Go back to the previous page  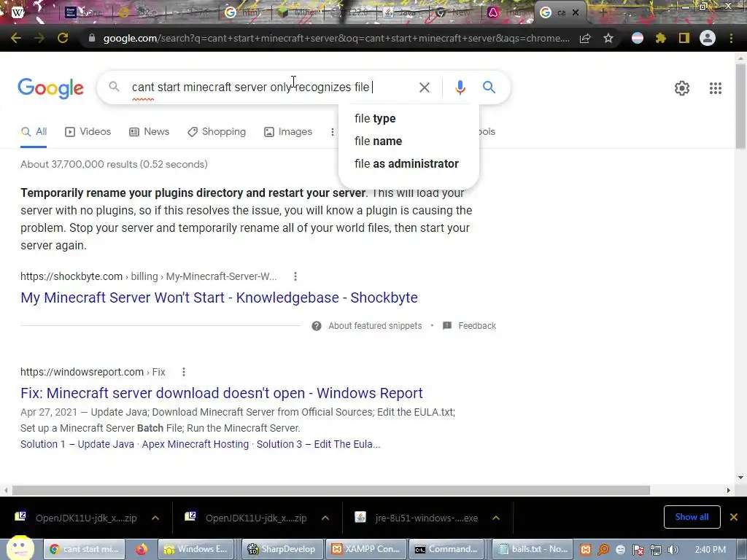pyautogui.click(x=16, y=38)
